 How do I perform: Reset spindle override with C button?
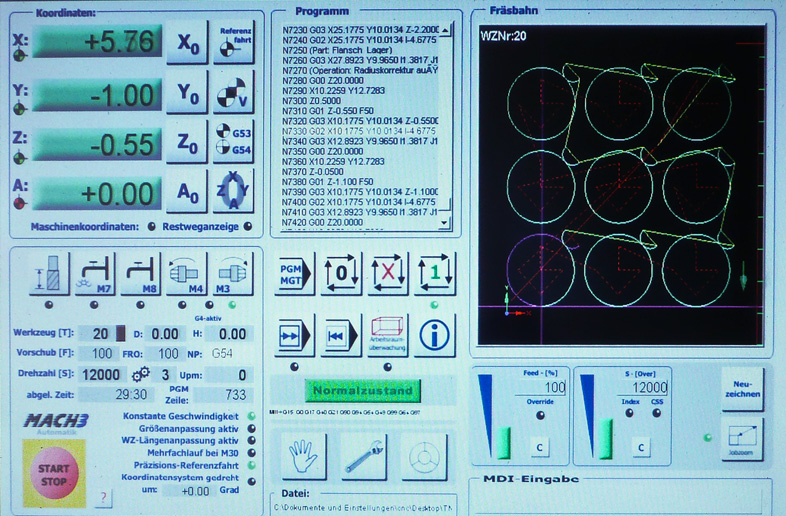point(641,447)
